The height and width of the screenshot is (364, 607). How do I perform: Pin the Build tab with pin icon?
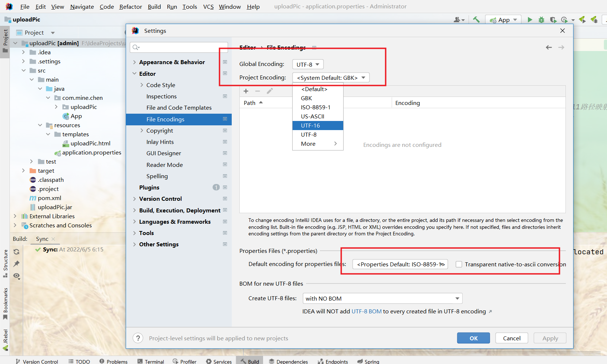(16, 264)
